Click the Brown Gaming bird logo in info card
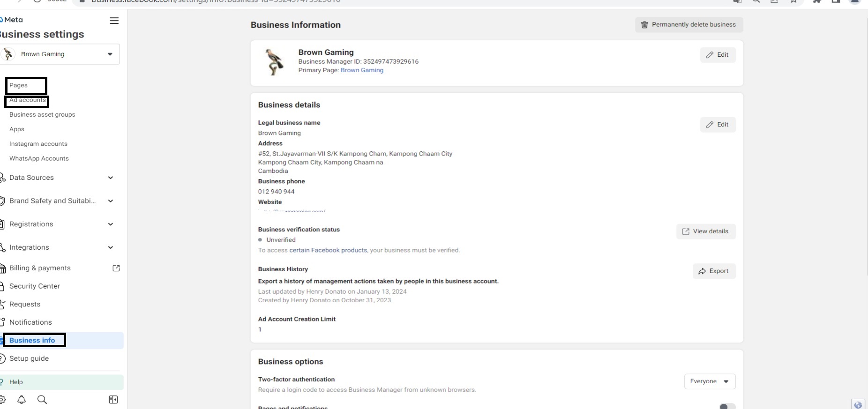Image resolution: width=868 pixels, height=409 pixels. pos(274,62)
